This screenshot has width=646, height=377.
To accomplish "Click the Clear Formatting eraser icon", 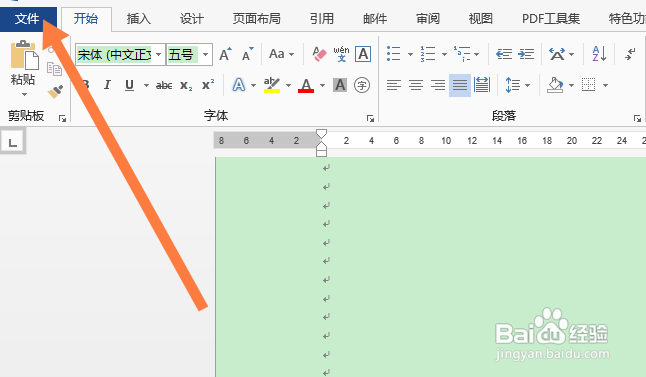I will tap(319, 54).
